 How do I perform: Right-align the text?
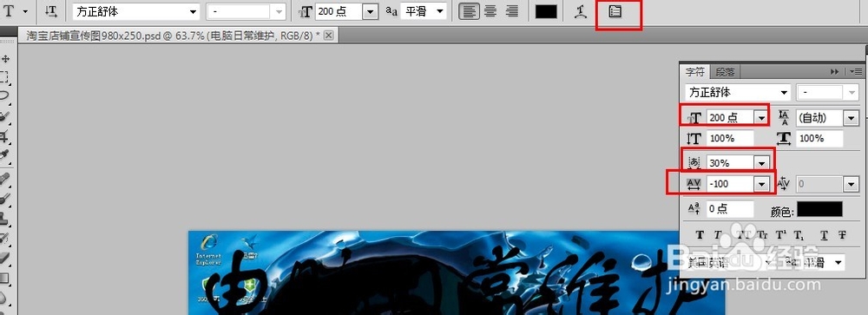[x=512, y=11]
